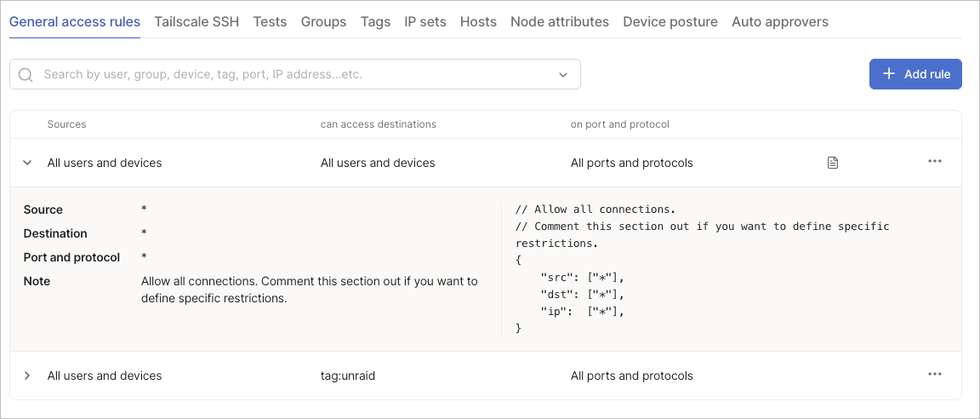The width and height of the screenshot is (980, 419).
Task: Click the magnifying glass search icon
Action: [26, 74]
